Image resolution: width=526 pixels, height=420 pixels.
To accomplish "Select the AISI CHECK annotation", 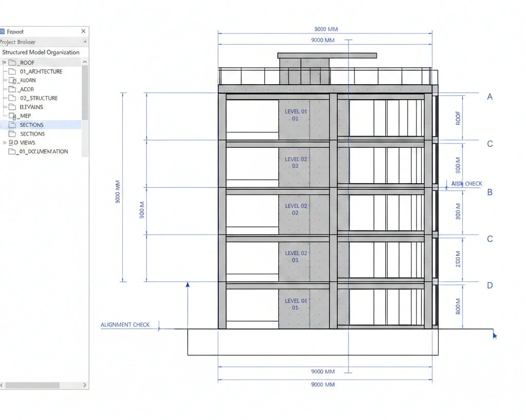I will (466, 184).
